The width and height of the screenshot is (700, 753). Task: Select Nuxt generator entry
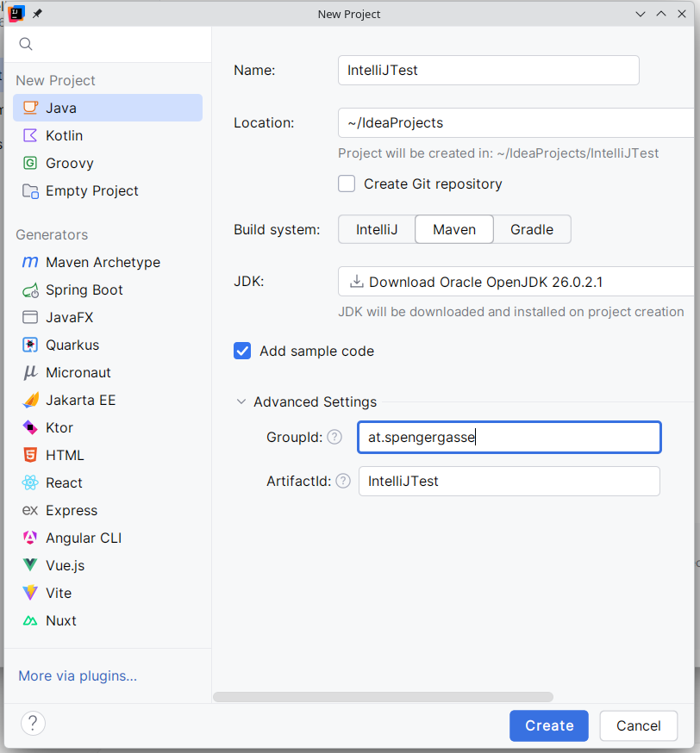point(108,620)
